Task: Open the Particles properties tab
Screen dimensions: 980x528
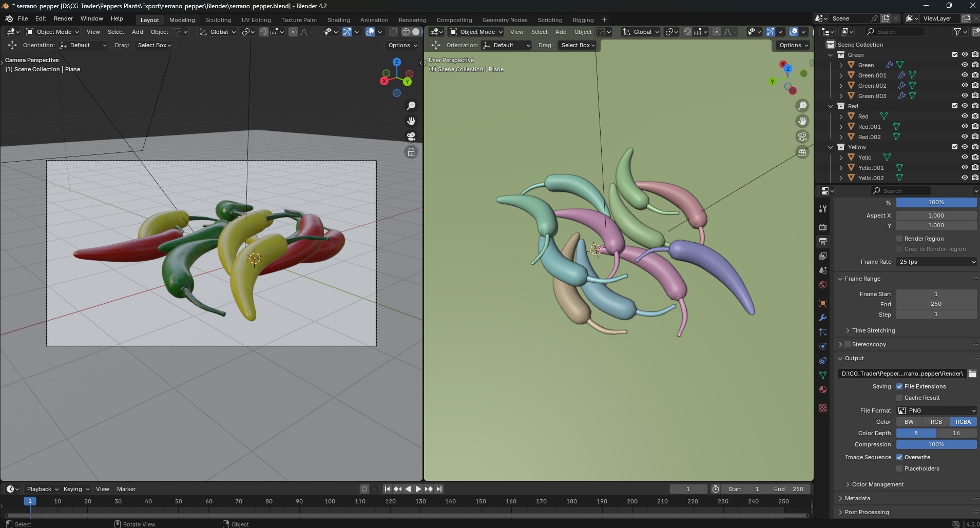Action: tap(823, 332)
